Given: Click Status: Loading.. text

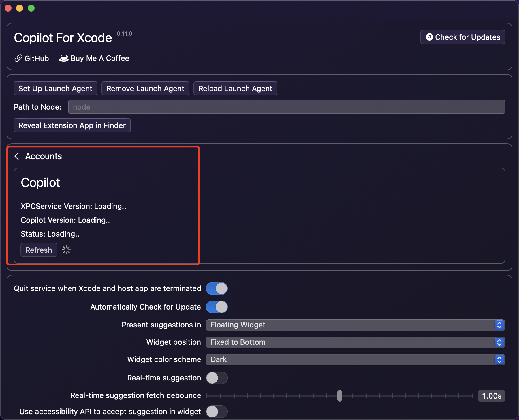Looking at the screenshot, I should pyautogui.click(x=50, y=234).
